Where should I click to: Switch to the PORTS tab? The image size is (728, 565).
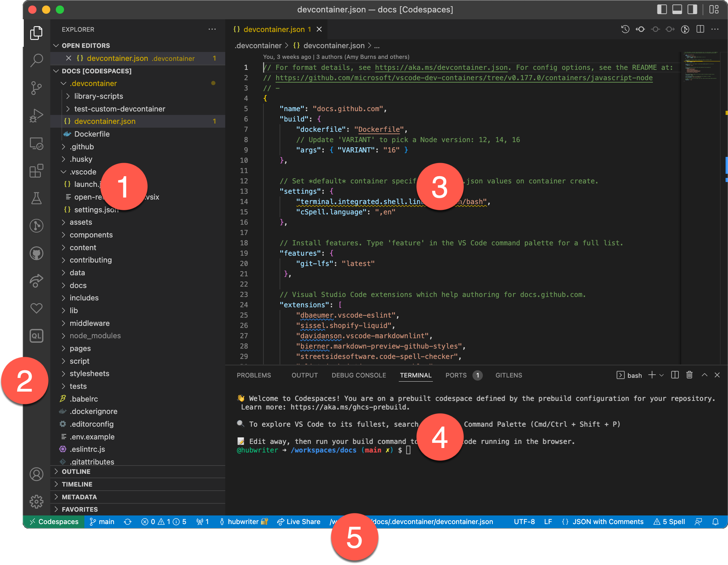[x=456, y=375]
